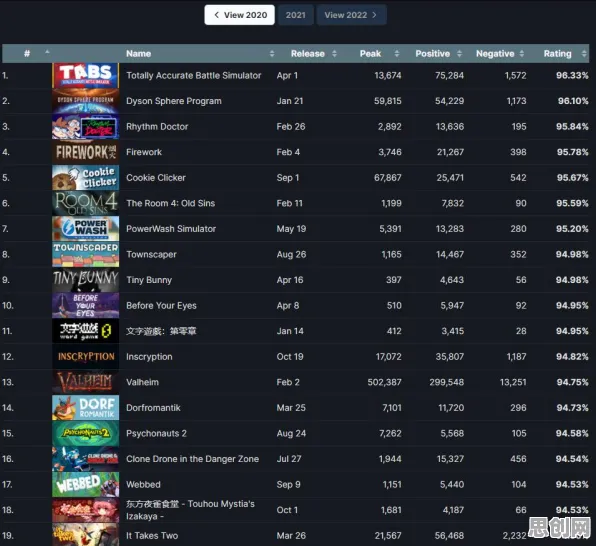Click the Dyson Sphere Program game image
This screenshot has height=546, width=596.
86,101
